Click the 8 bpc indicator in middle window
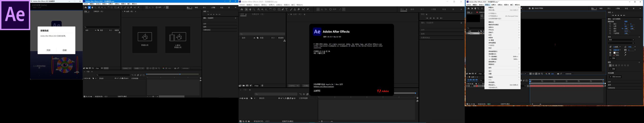Screen dimensions: 644x123 coord(256,86)
